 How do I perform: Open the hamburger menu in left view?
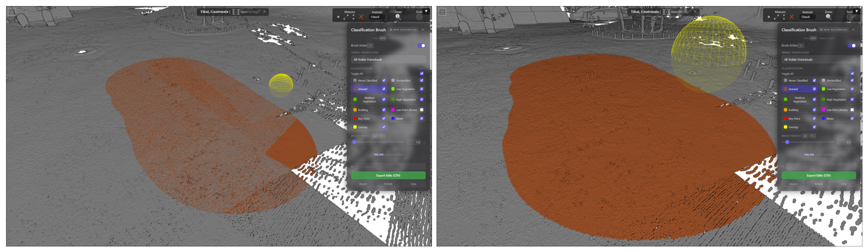(x=12, y=12)
